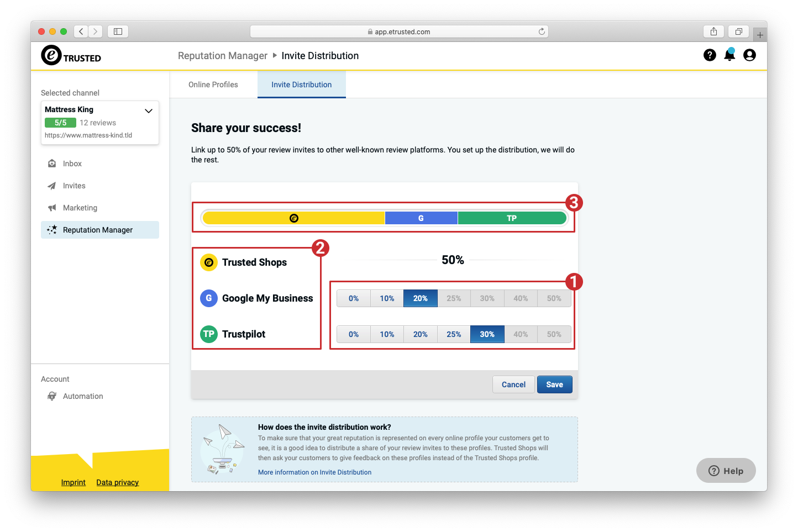This screenshot has width=798, height=532.
Task: Open Inbox in the sidebar
Action: 100,164
